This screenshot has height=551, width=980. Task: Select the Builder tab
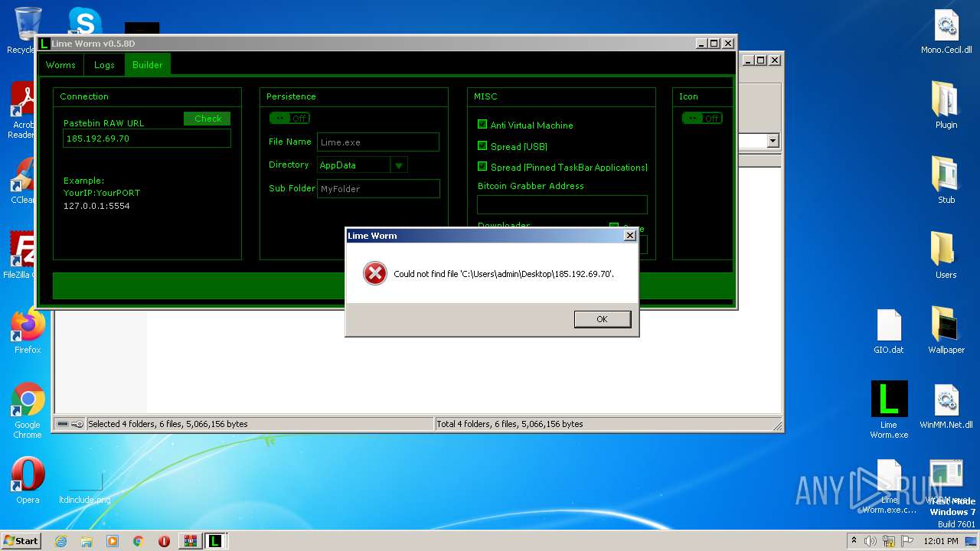pos(147,65)
